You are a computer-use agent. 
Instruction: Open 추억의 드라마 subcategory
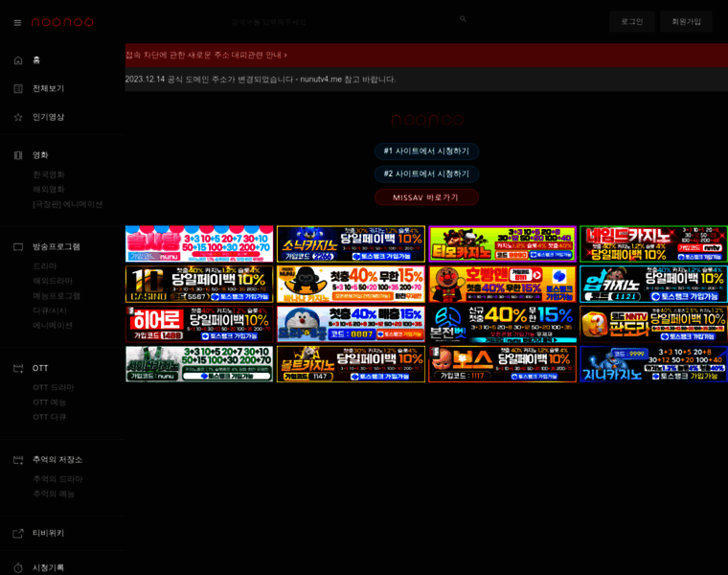pyautogui.click(x=57, y=479)
